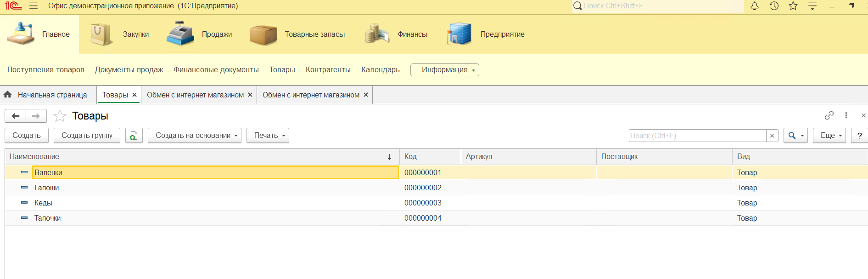Close the Товары tab
The width and height of the screenshot is (868, 279).
coord(134,95)
